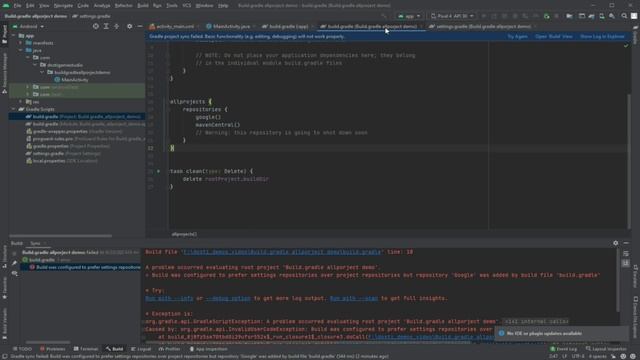Image resolution: width=640 pixels, height=360 pixels.
Task: Expand the manifests folder
Action: click(21, 43)
